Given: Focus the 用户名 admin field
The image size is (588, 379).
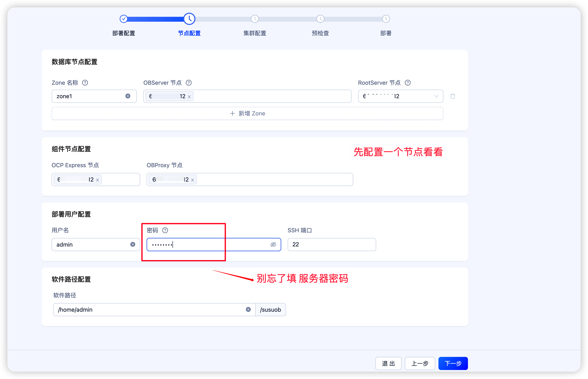Looking at the screenshot, I should pos(96,244).
